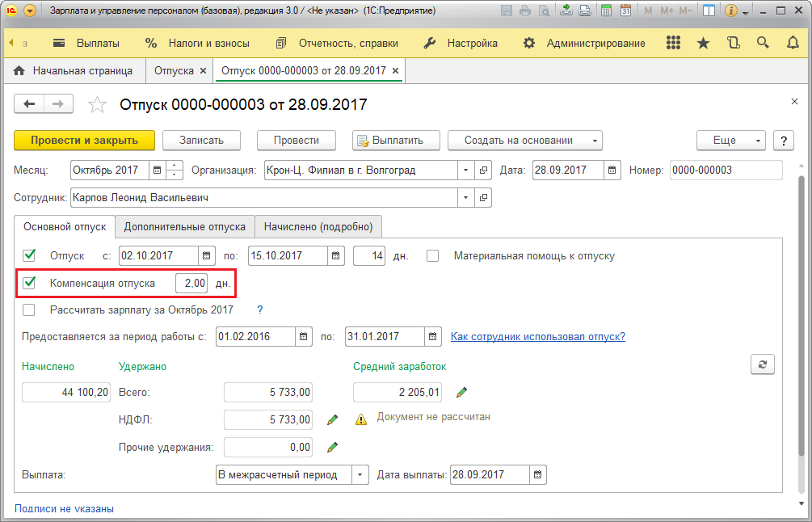Expand the Организация dropdown list

(x=465, y=170)
